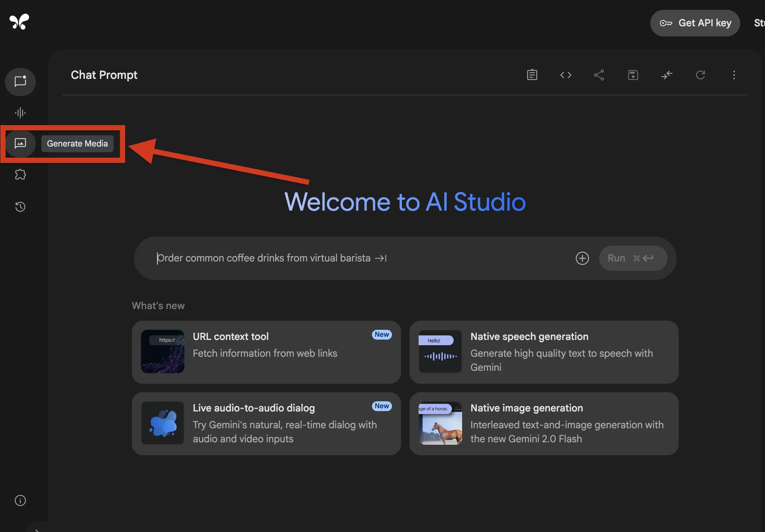The height and width of the screenshot is (532, 765).
Task: Click the Share icon above the prompt
Action: pos(599,75)
